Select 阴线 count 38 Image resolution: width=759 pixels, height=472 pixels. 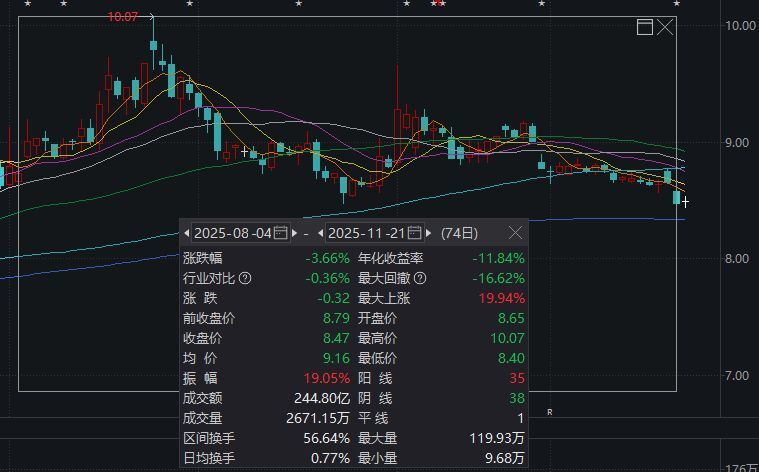point(517,398)
